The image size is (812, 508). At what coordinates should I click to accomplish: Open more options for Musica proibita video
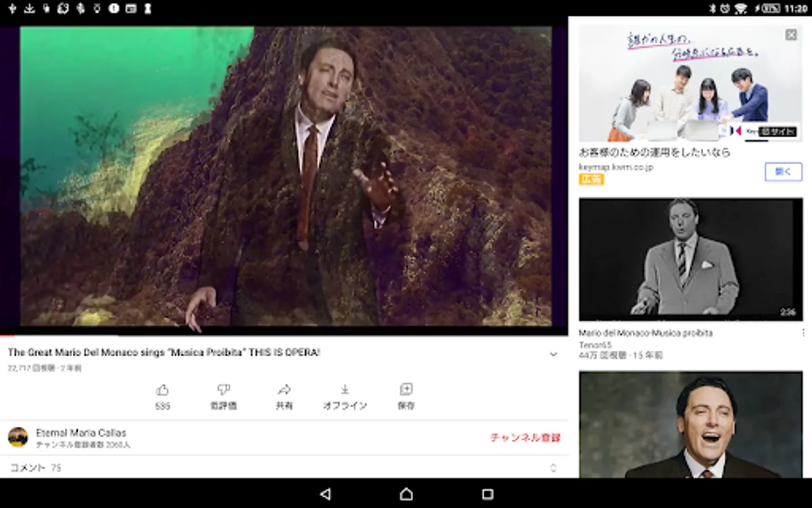pos(804,333)
